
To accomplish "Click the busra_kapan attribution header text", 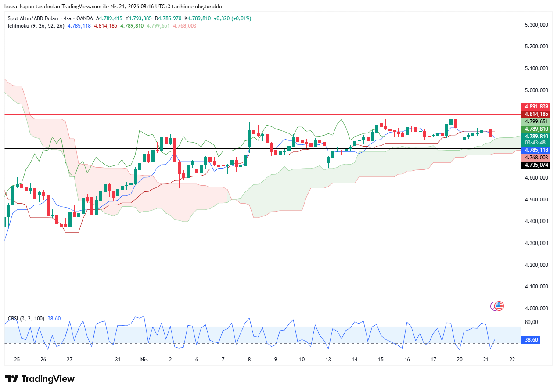I will (113, 7).
